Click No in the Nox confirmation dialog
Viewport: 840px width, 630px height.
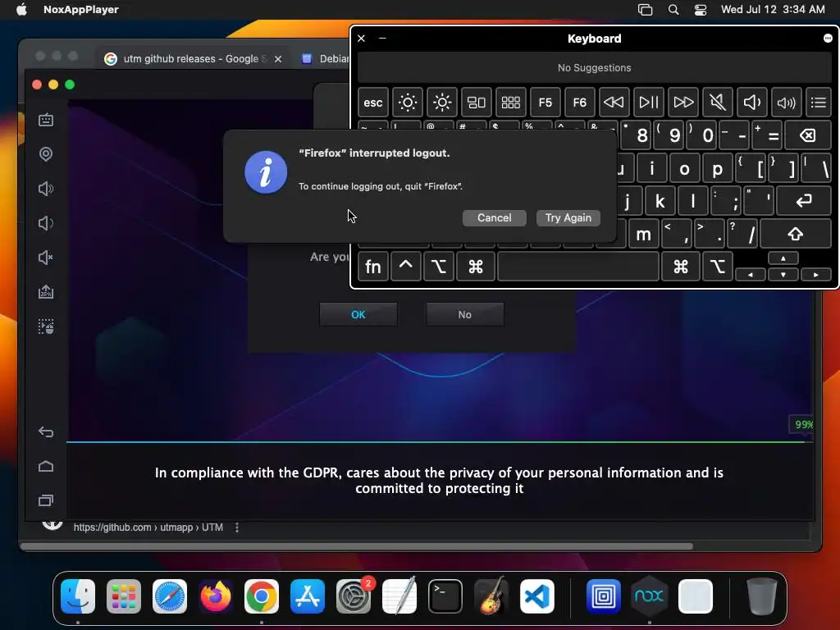[x=464, y=314]
